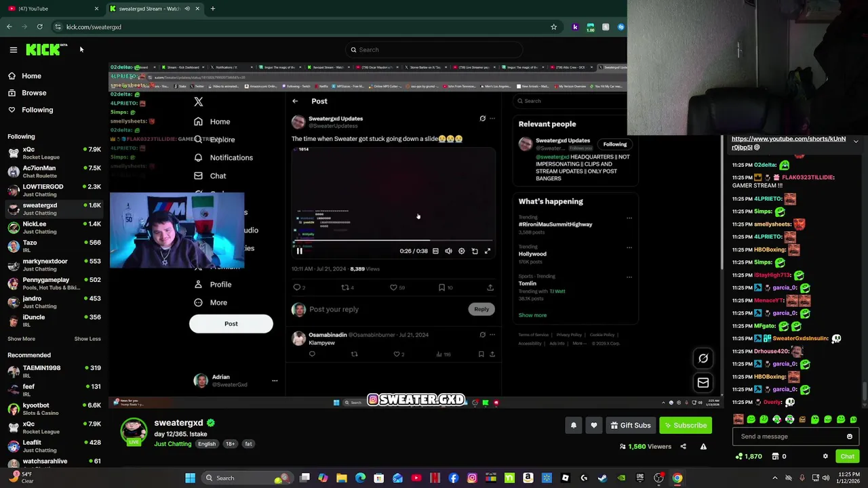868x488 pixels.
Task: Mute the sweatergxd browser tab audio
Action: [187, 9]
